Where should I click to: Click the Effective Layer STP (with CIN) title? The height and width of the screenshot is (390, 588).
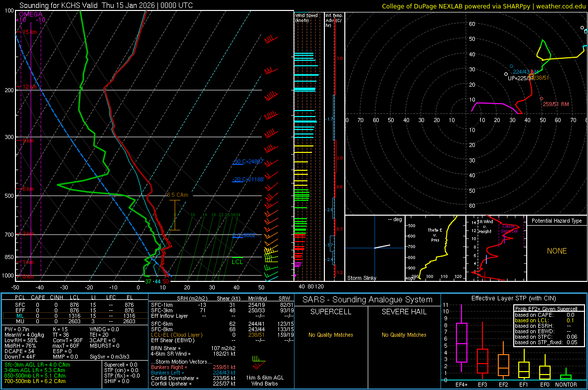pos(513,298)
